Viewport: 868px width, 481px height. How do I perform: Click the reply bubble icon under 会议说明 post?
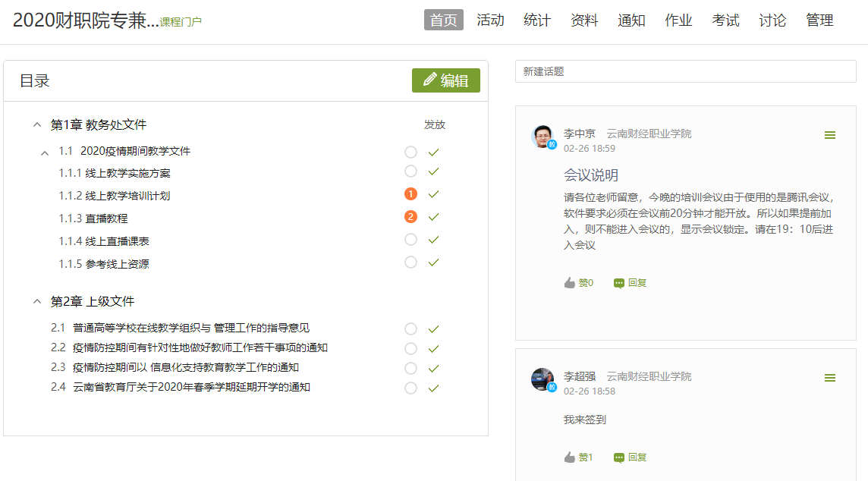[619, 283]
